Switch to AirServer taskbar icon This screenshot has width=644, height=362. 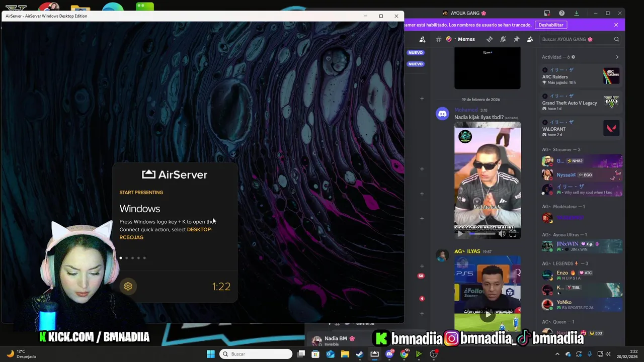click(374, 354)
